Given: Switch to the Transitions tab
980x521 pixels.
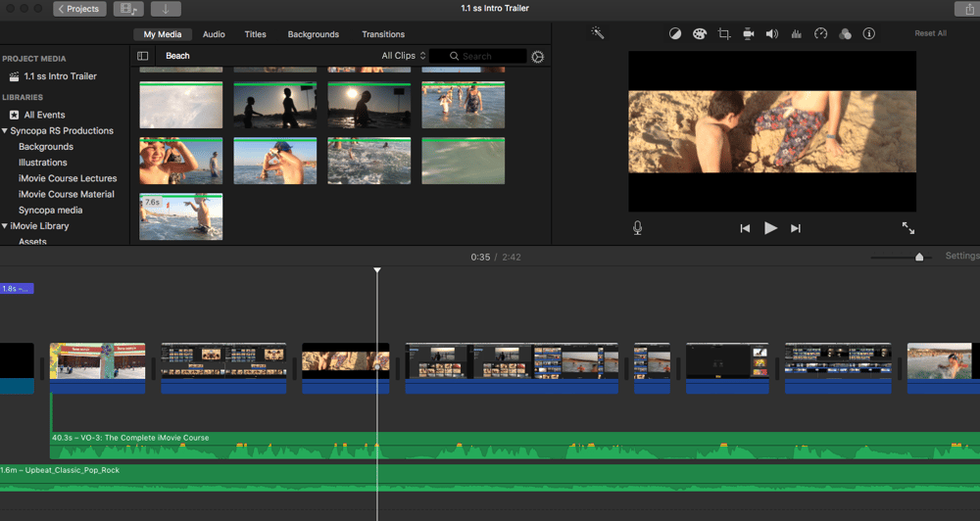Looking at the screenshot, I should click(x=383, y=34).
